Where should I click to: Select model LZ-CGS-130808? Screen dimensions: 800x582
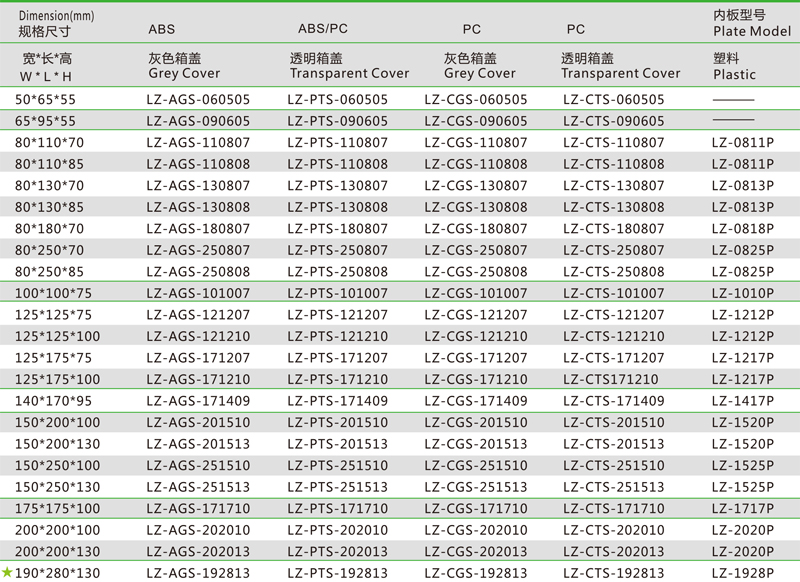click(x=475, y=207)
